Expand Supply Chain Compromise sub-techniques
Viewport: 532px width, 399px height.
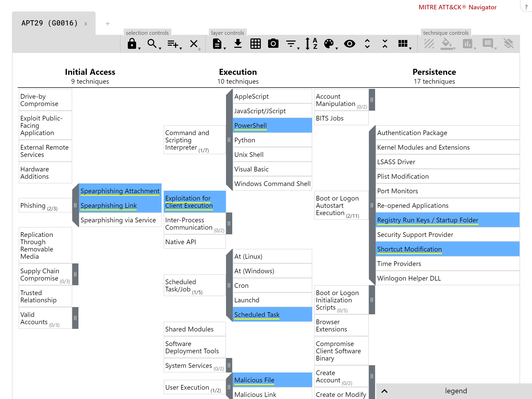point(75,274)
